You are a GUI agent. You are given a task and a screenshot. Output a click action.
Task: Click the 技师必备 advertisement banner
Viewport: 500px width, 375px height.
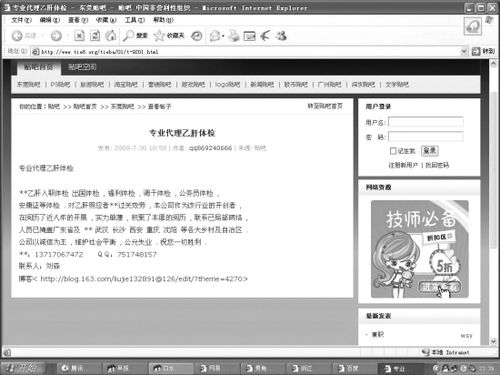(x=420, y=249)
